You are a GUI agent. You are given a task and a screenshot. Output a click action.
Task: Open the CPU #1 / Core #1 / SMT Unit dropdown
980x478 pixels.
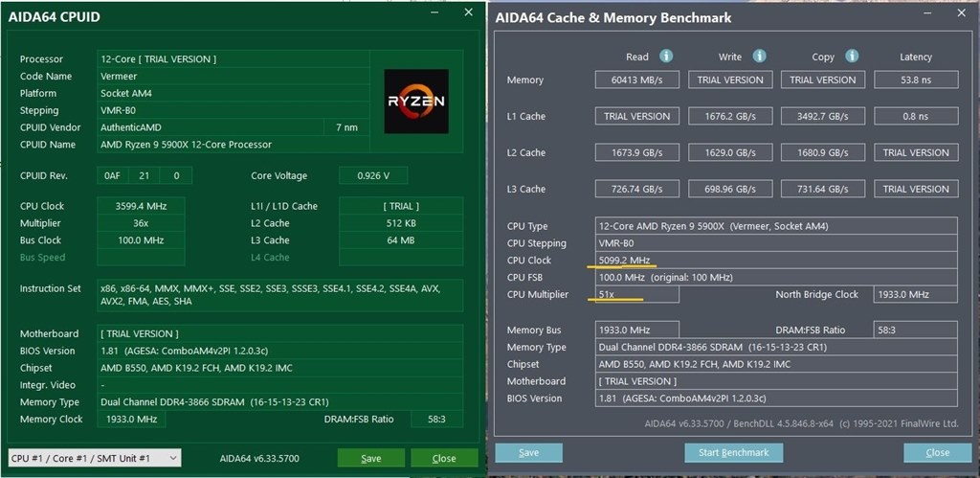click(95, 458)
